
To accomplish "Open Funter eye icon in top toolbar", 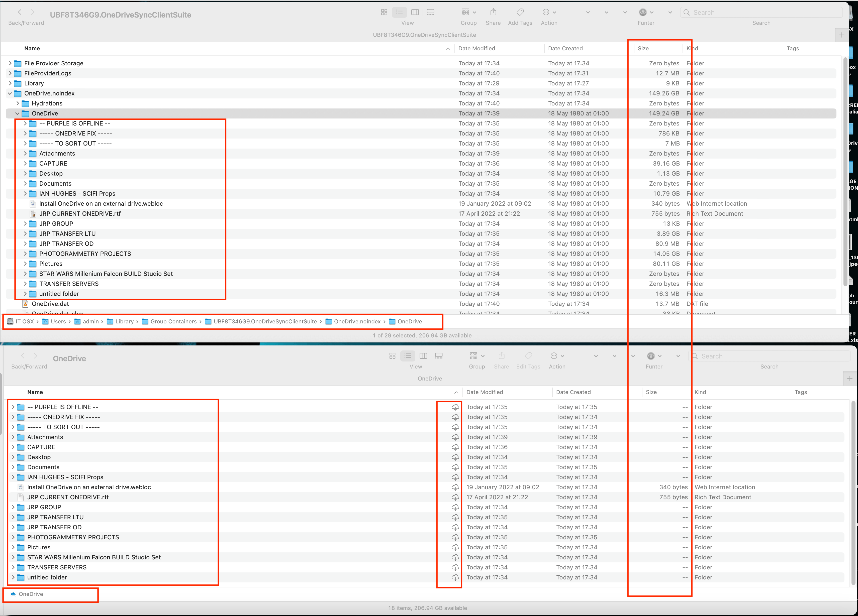I will tap(643, 13).
